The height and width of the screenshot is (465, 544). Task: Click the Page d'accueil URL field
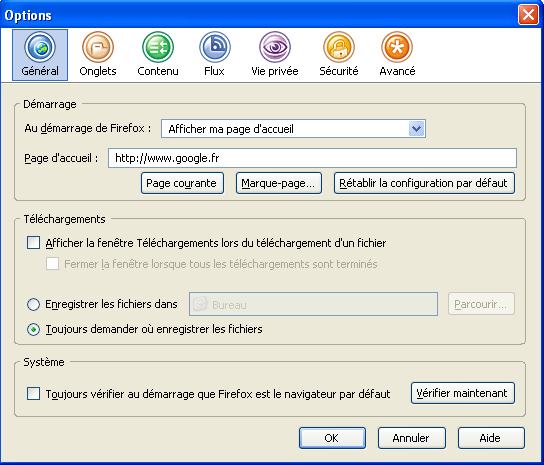[312, 158]
